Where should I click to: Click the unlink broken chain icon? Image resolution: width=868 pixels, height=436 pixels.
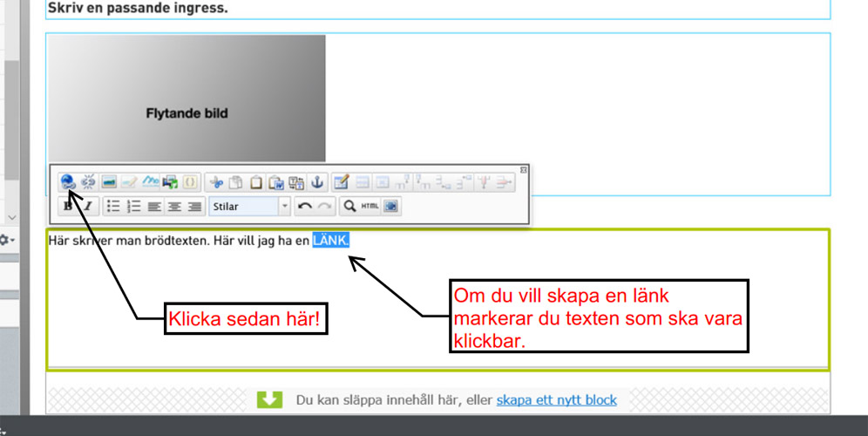[88, 181]
